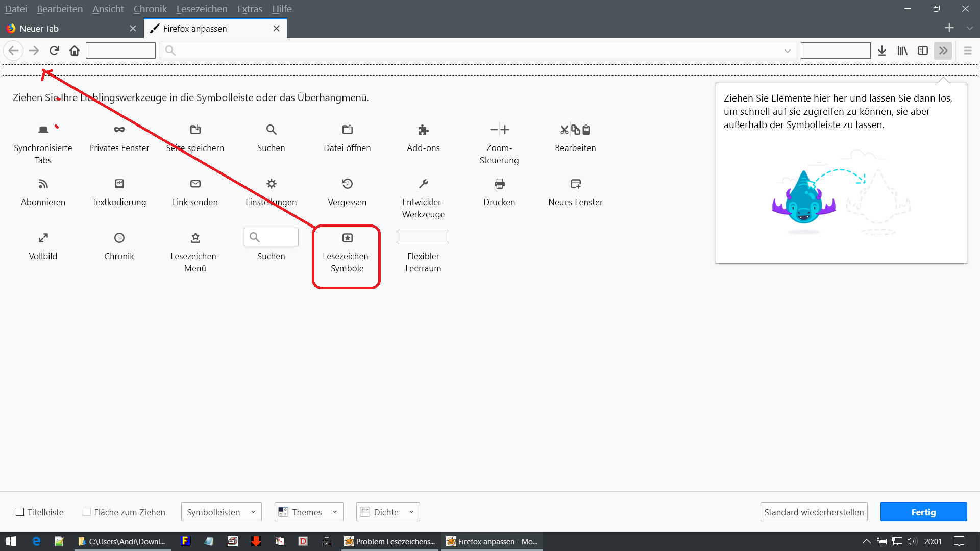Select the Vergessen history icon
980x551 pixels.
point(347,184)
